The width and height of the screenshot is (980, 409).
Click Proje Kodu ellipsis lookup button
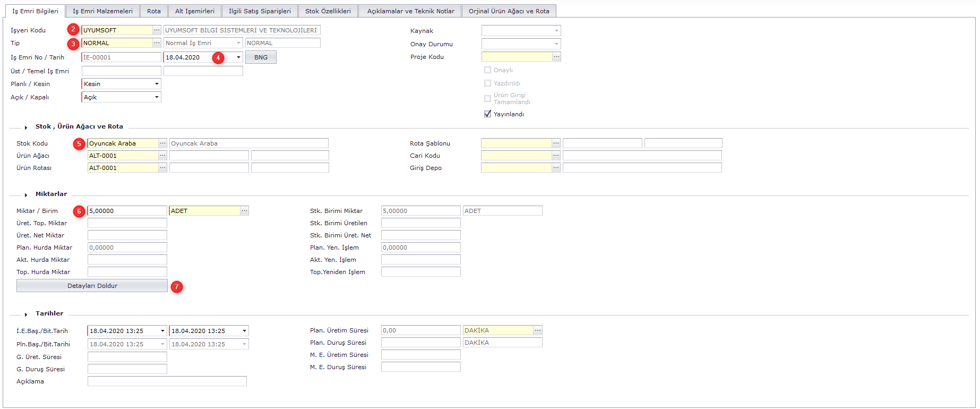[x=556, y=57]
